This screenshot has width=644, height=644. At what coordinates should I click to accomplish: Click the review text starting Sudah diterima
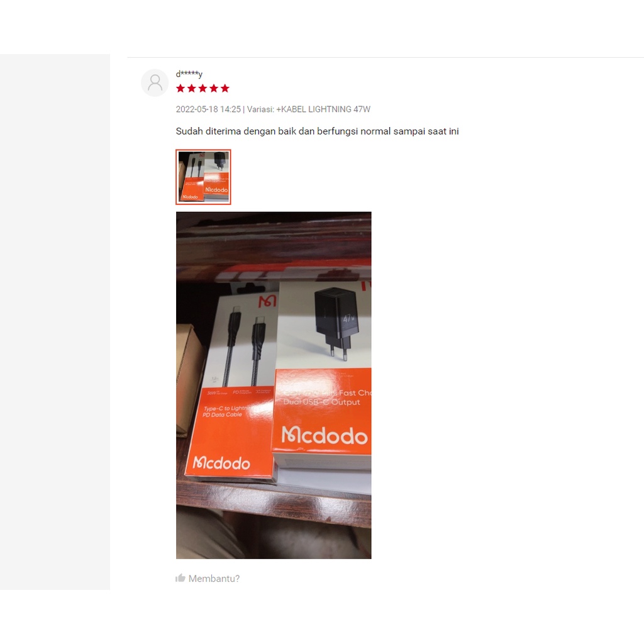click(317, 131)
